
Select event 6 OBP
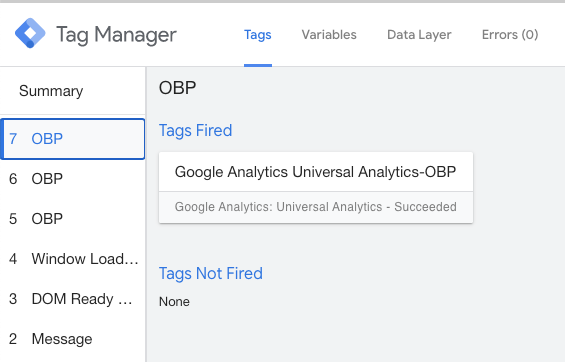[73, 179]
